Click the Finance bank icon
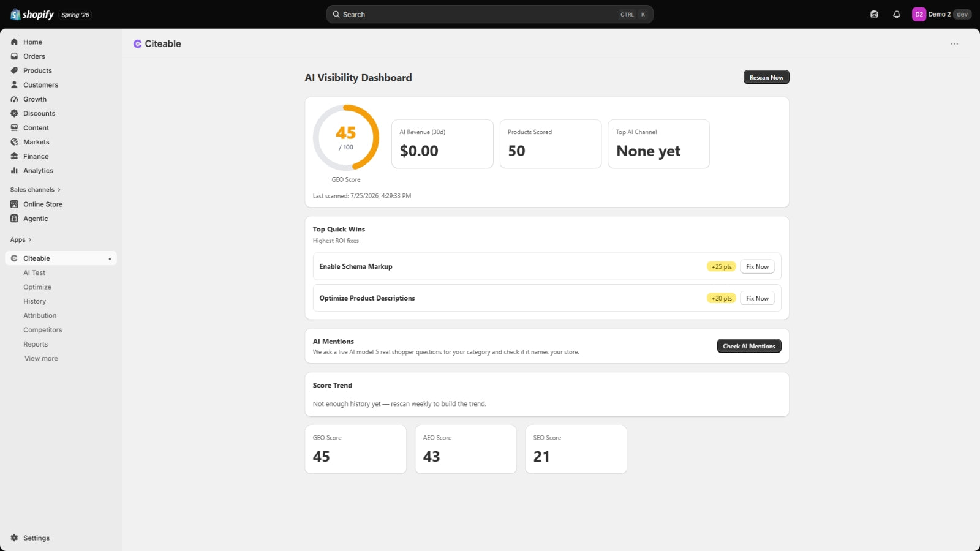Image resolution: width=980 pixels, height=551 pixels. (14, 156)
